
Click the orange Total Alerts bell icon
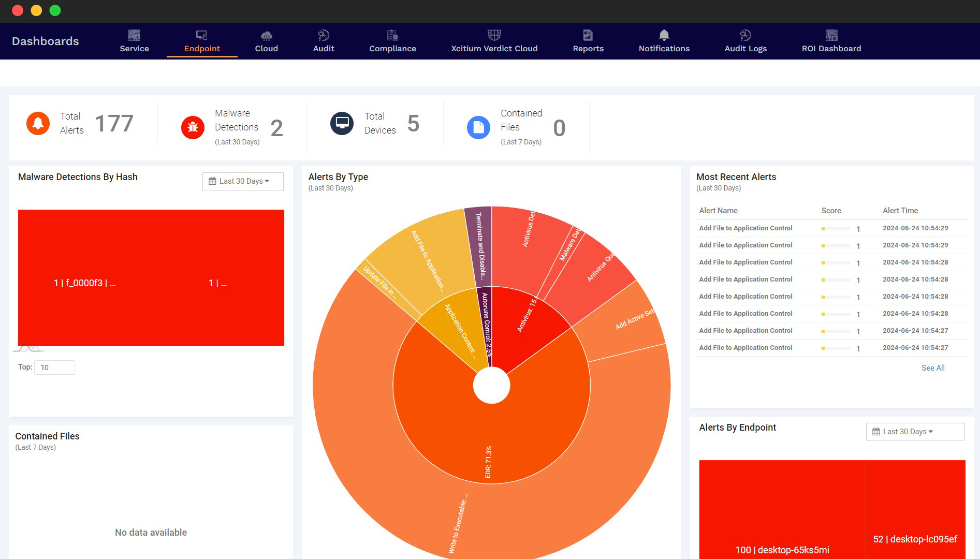tap(38, 124)
